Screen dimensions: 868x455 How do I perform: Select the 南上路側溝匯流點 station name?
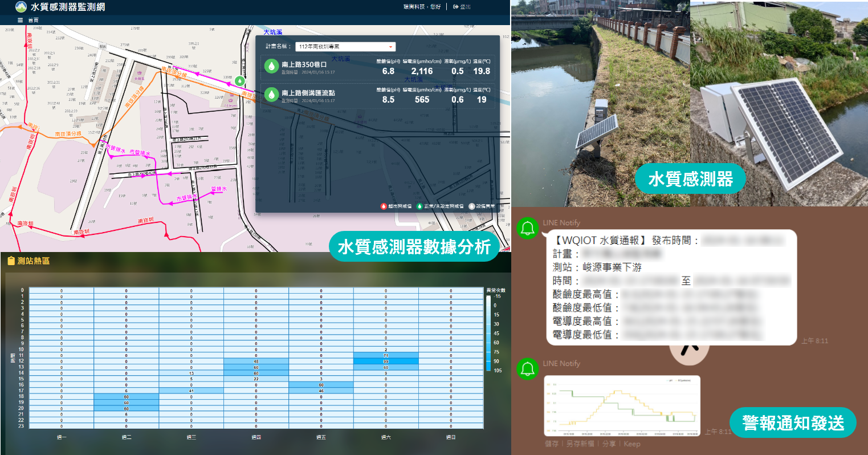(x=308, y=92)
